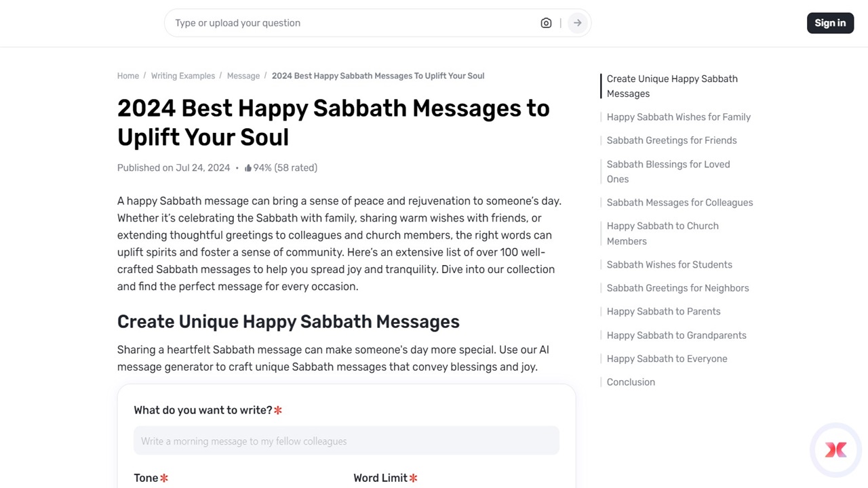Navigate to Happy Sabbath to Grandparents
868x488 pixels.
[676, 335]
